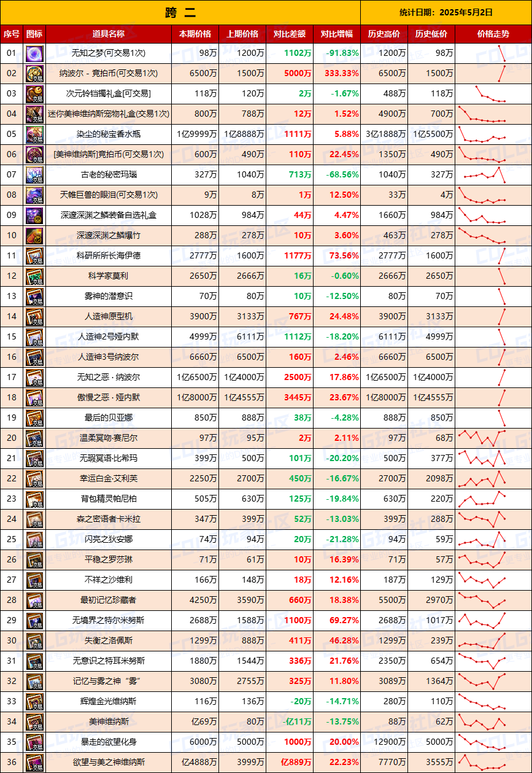The width and height of the screenshot is (532, 773).
Task: Click the icon for 最后的贝亚娜
Action: 34,418
